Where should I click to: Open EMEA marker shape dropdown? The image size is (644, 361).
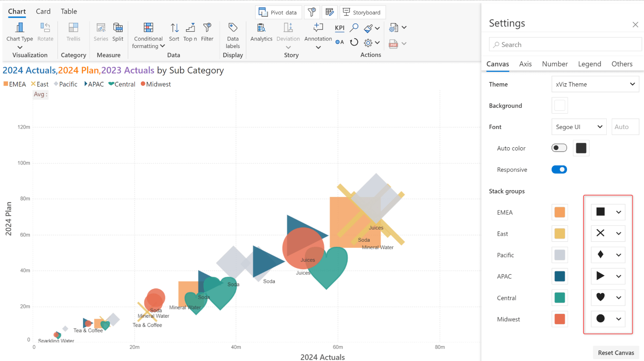pos(608,212)
